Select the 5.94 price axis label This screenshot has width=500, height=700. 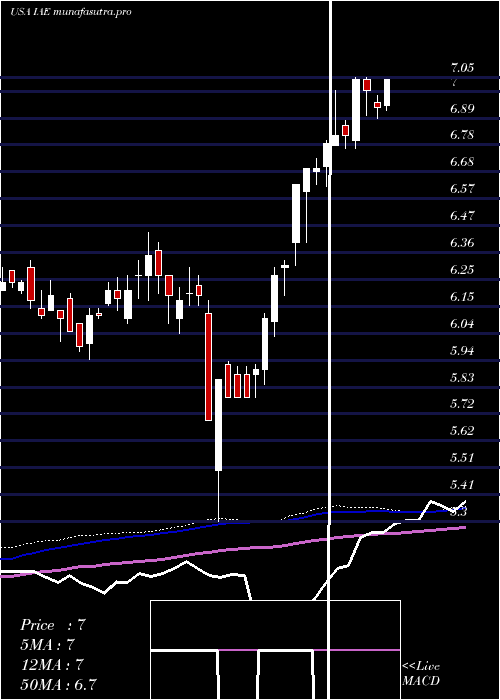tap(462, 351)
